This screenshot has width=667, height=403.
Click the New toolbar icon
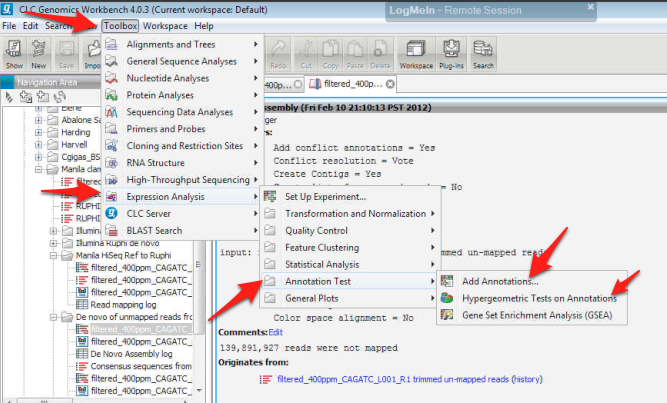[39, 51]
